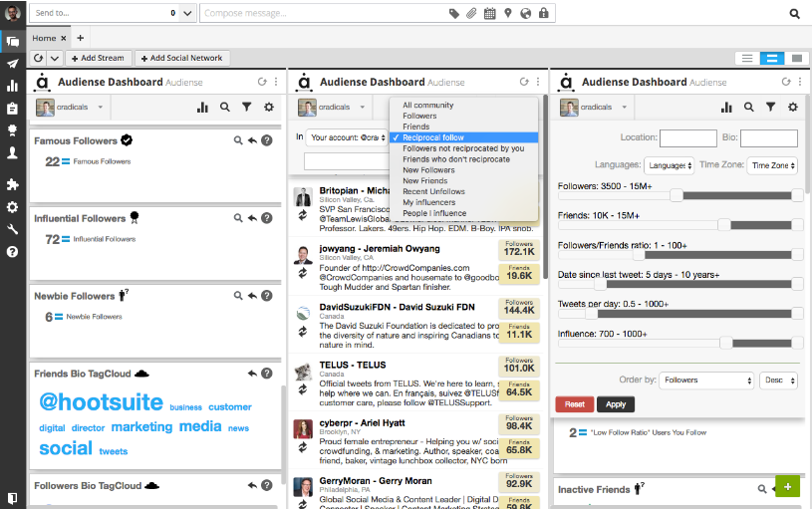Click the magnifier icon beside Influential Followers

pyautogui.click(x=237, y=218)
